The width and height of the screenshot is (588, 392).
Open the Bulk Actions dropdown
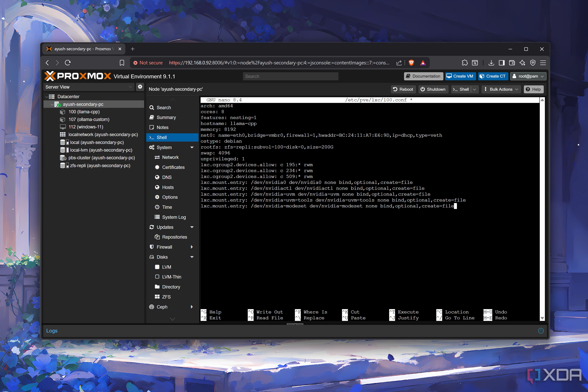coord(501,89)
